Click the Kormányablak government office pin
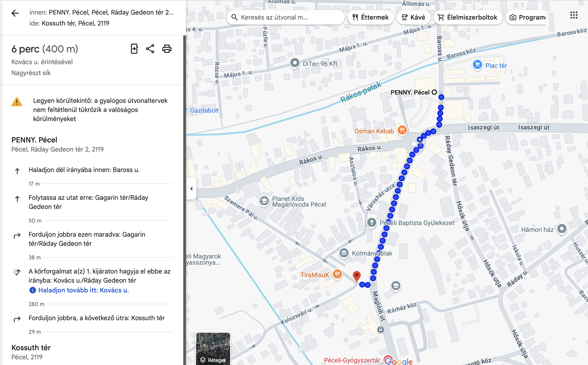588x365 pixels. 344,253
